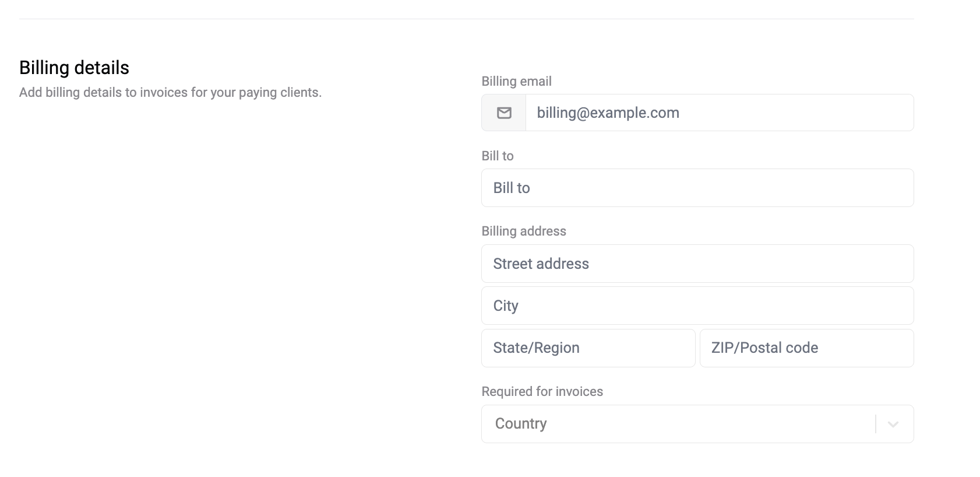The width and height of the screenshot is (980, 477).
Task: Click the Billing details heading
Action: (x=74, y=68)
